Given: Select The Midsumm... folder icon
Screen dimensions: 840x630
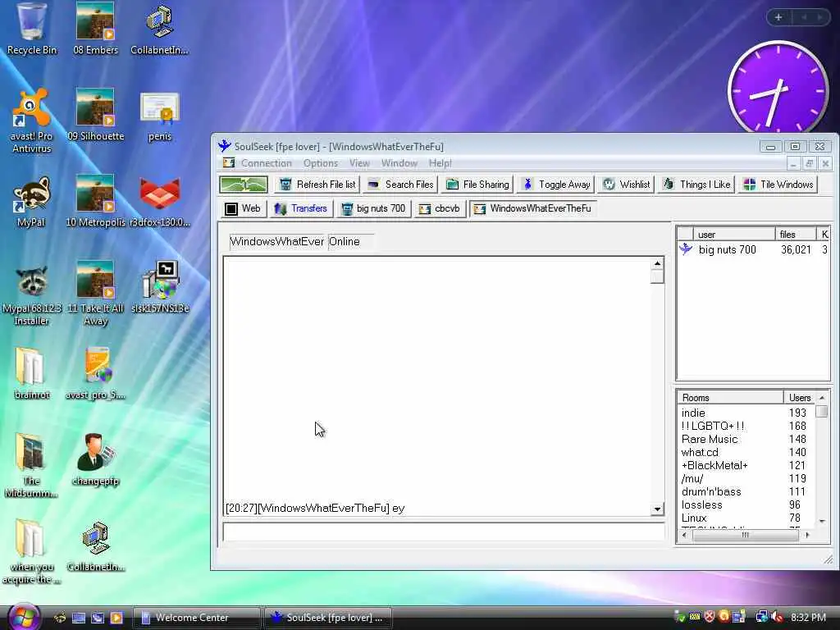Looking at the screenshot, I should [31, 465].
